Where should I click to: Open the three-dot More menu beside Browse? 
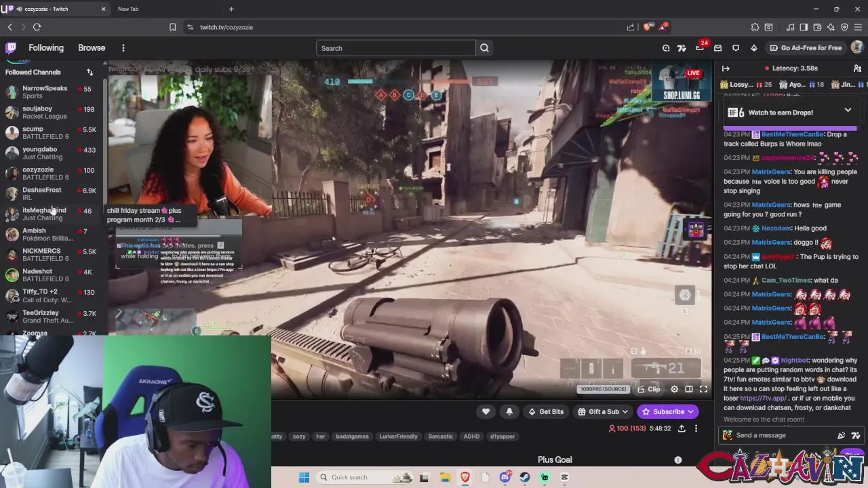[123, 48]
